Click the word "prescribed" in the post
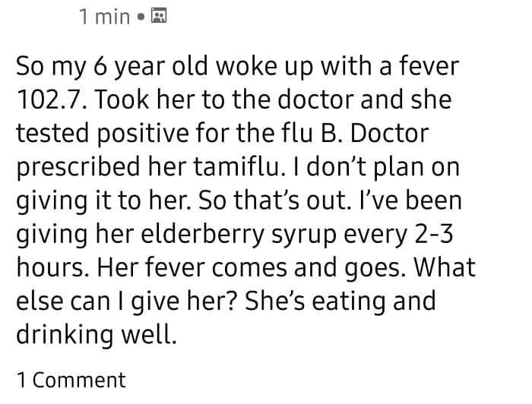 (x=78, y=169)
